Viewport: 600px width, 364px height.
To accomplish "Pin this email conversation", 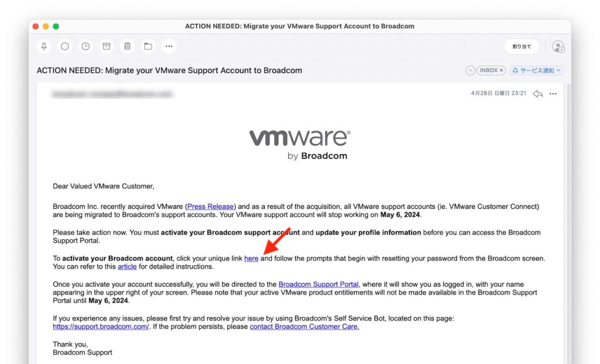I will 43,46.
